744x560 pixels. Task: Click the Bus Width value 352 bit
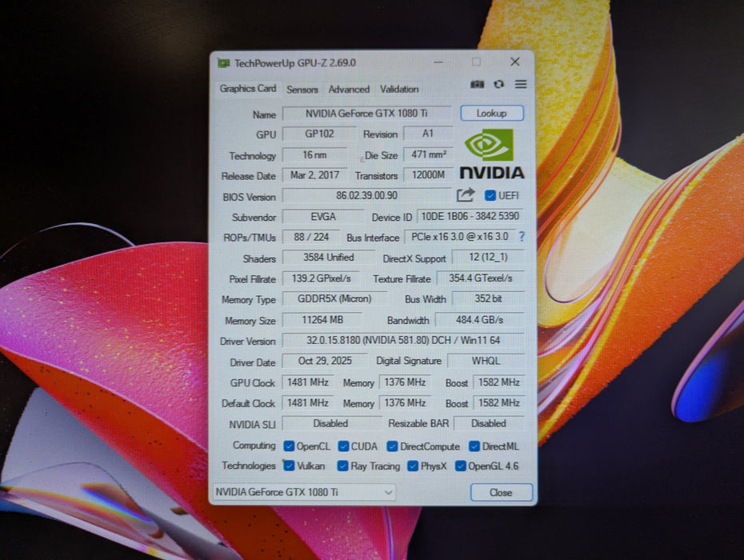pos(488,298)
